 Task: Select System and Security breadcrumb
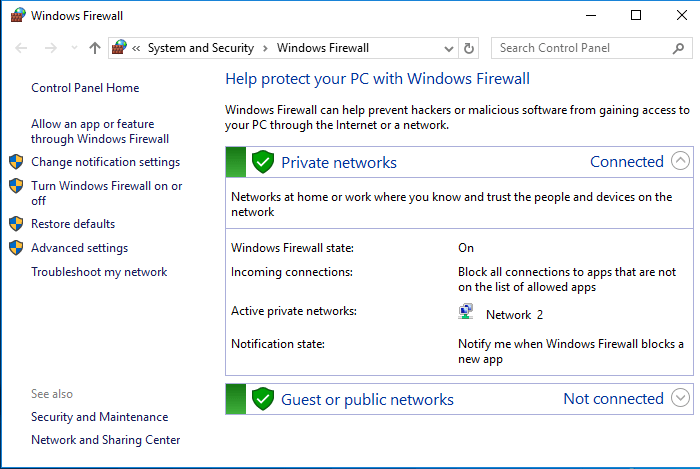point(201,48)
